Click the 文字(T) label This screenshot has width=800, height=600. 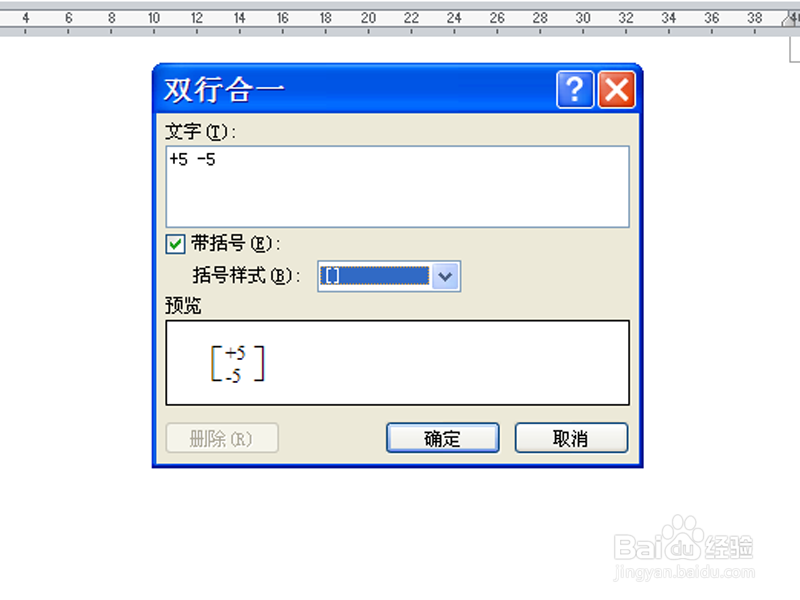(201, 132)
